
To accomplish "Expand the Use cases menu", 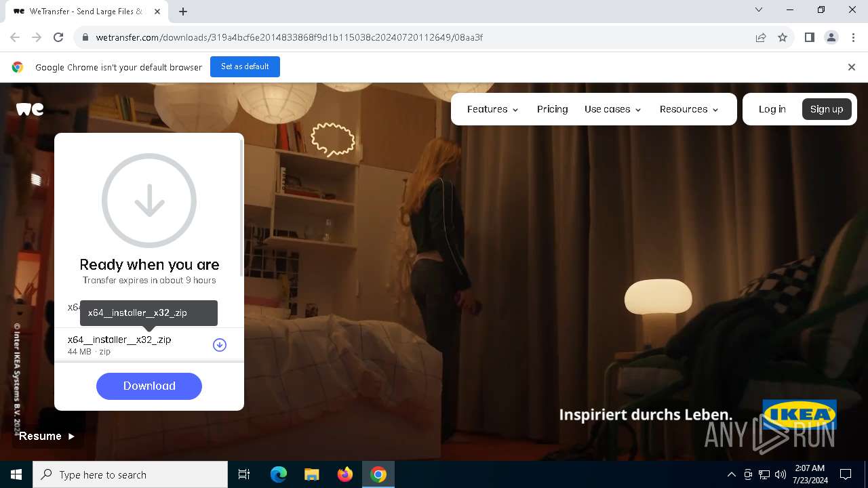I will pos(613,109).
